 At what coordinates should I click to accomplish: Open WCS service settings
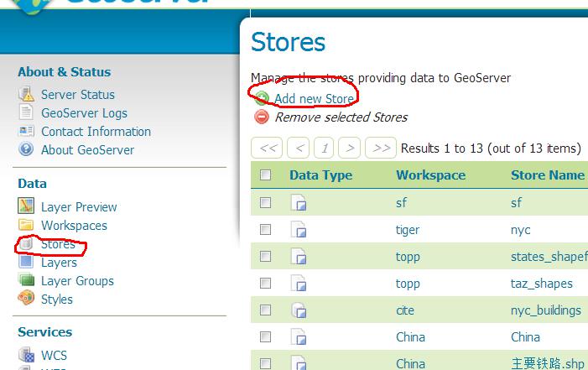(54, 355)
